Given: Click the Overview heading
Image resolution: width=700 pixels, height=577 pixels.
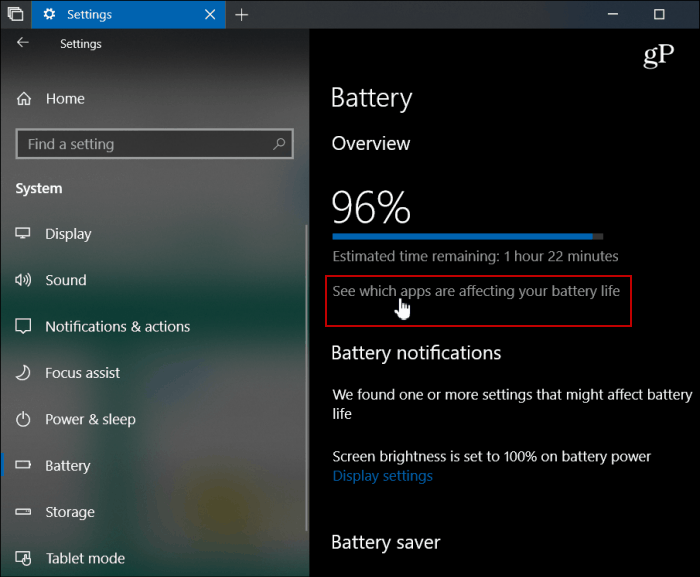Looking at the screenshot, I should 371,143.
